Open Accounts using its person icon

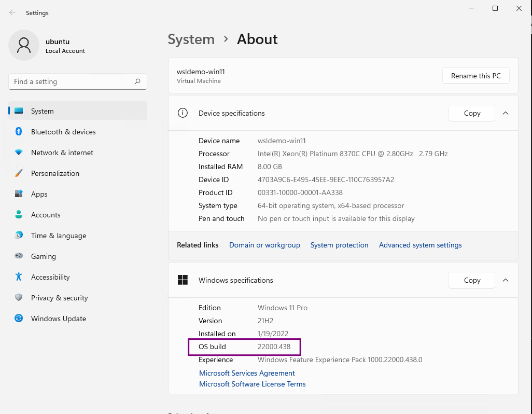tap(19, 215)
